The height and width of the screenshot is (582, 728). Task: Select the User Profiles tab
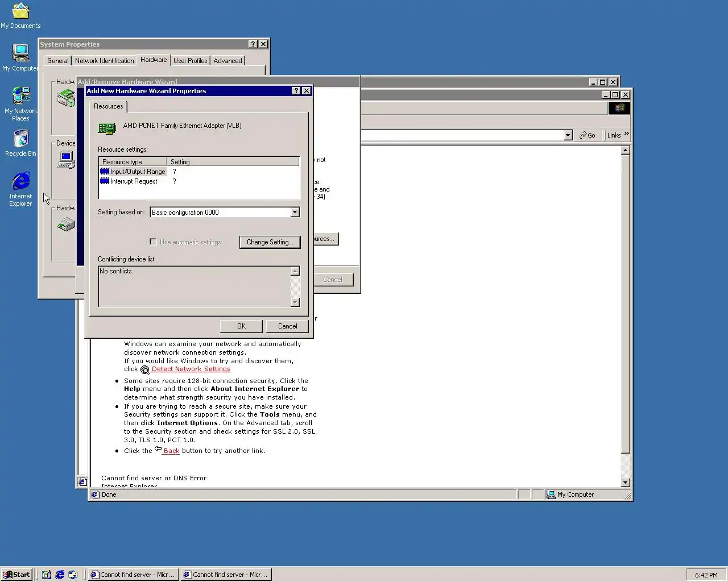tap(191, 61)
